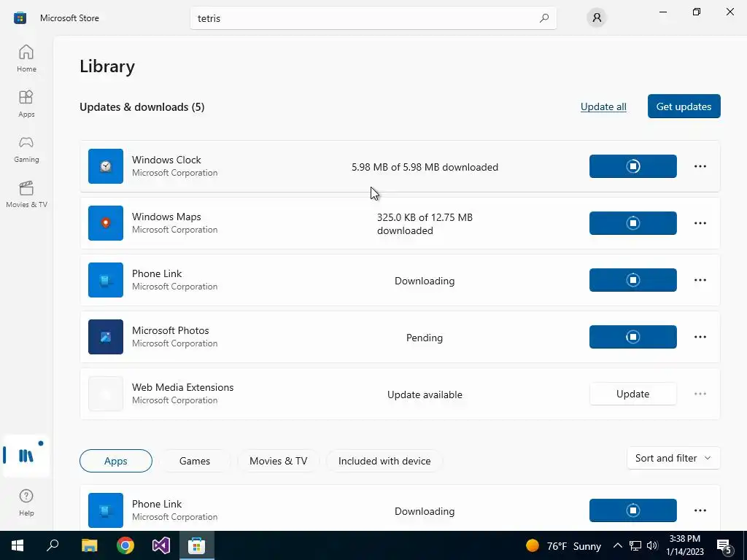The height and width of the screenshot is (560, 747).
Task: Open more options for Web Media Extensions
Action: [x=700, y=394]
